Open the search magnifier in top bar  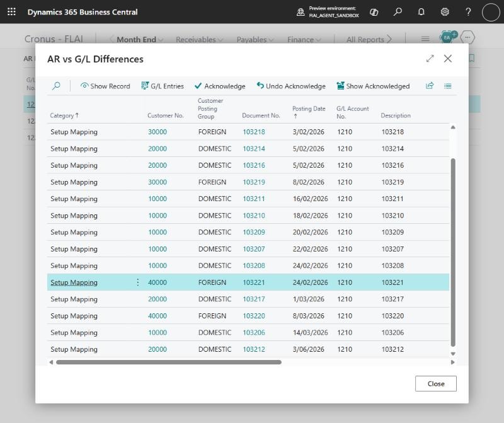(398, 12)
